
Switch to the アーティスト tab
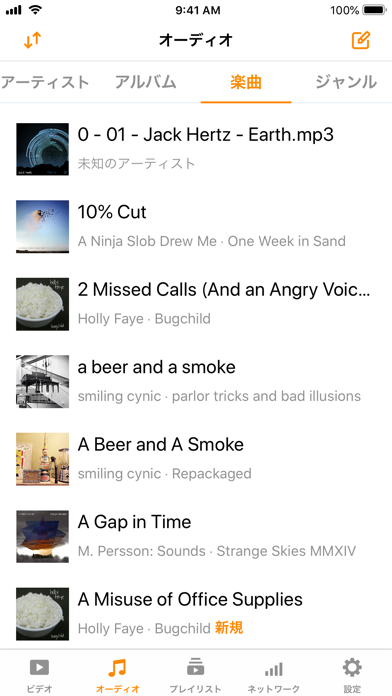(45, 82)
